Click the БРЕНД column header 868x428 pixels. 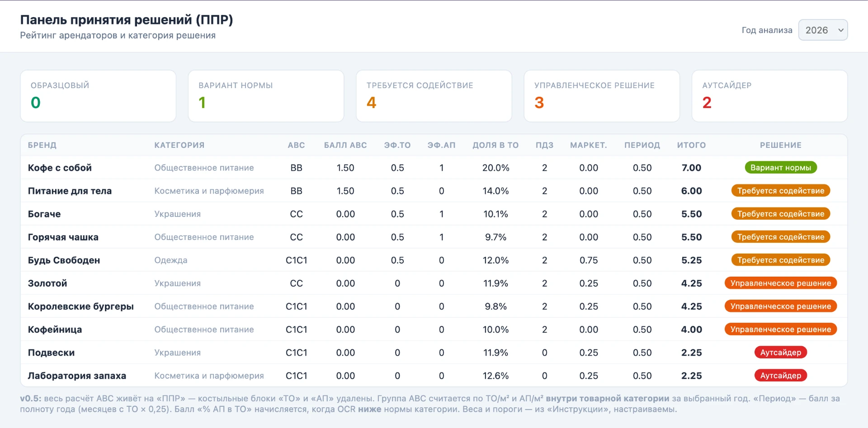pos(42,145)
